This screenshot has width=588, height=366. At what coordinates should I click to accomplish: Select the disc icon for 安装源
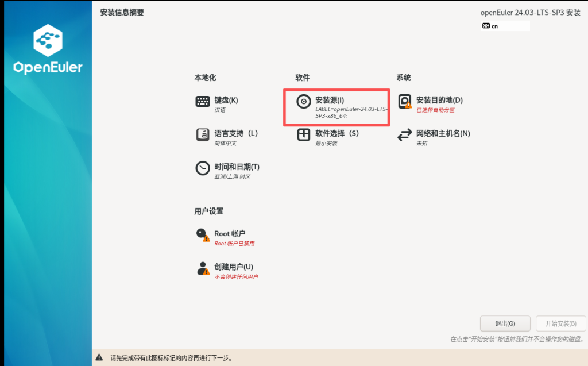pyautogui.click(x=303, y=102)
